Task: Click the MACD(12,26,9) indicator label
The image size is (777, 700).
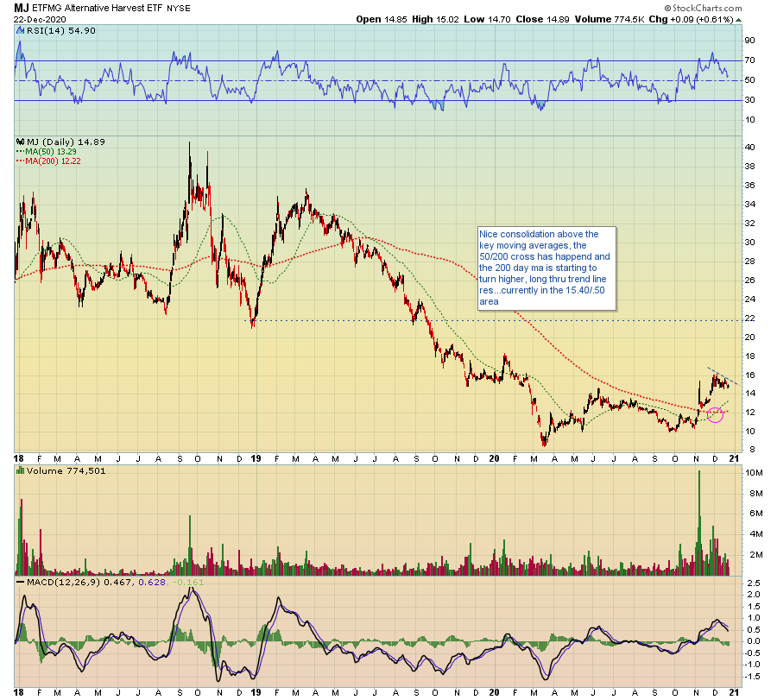Action: tap(64, 582)
